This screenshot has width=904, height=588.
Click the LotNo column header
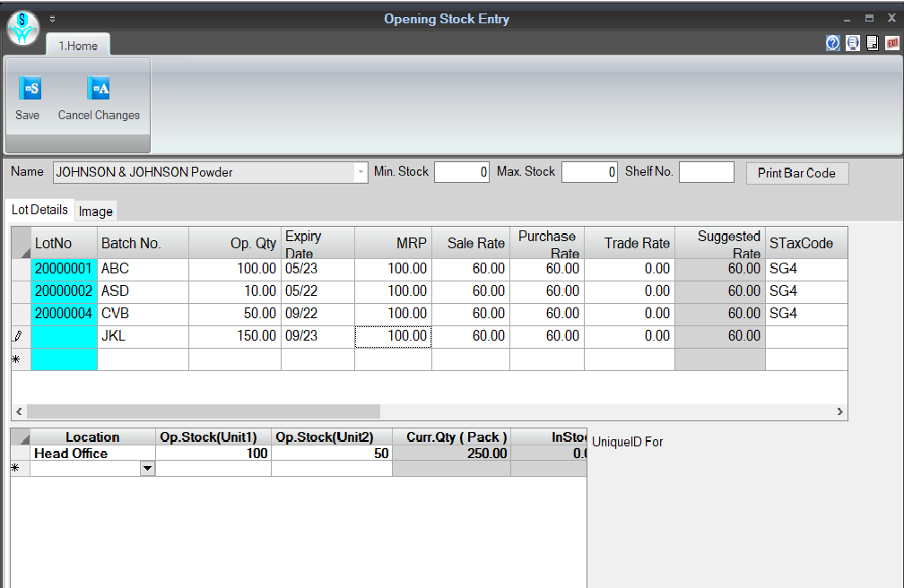[x=64, y=243]
